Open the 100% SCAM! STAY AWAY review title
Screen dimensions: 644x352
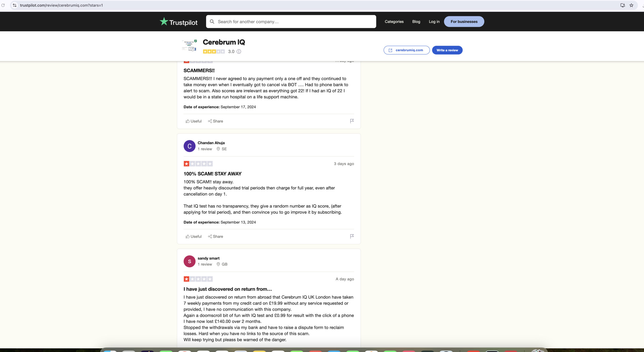(x=212, y=174)
